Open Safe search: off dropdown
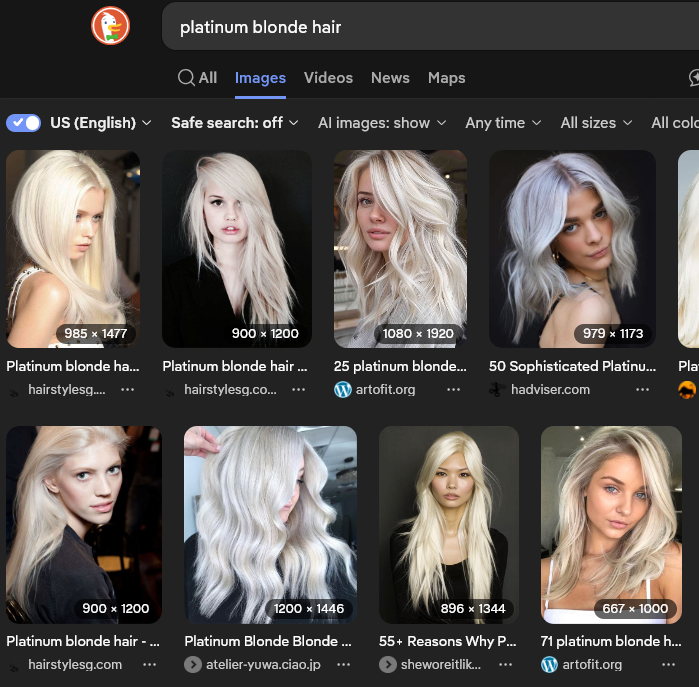This screenshot has height=687, width=699. tap(235, 123)
